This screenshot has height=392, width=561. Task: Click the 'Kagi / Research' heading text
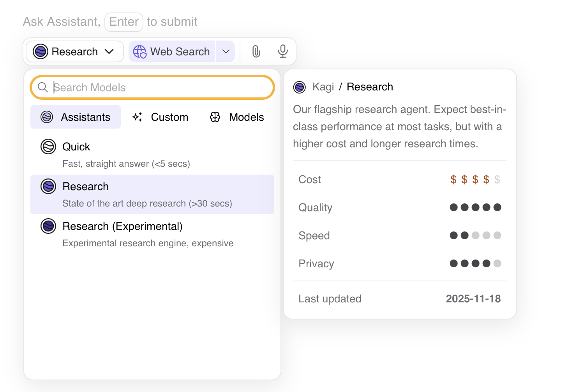click(353, 87)
